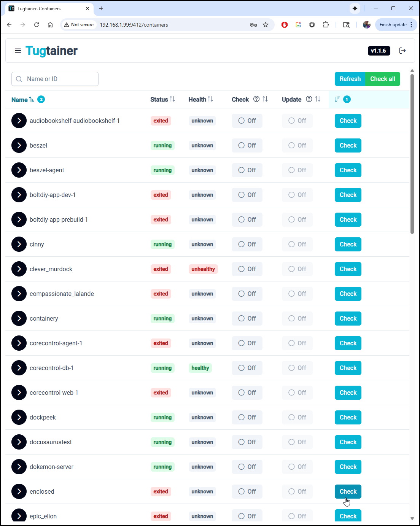Click the Check column help icon

[x=256, y=99]
